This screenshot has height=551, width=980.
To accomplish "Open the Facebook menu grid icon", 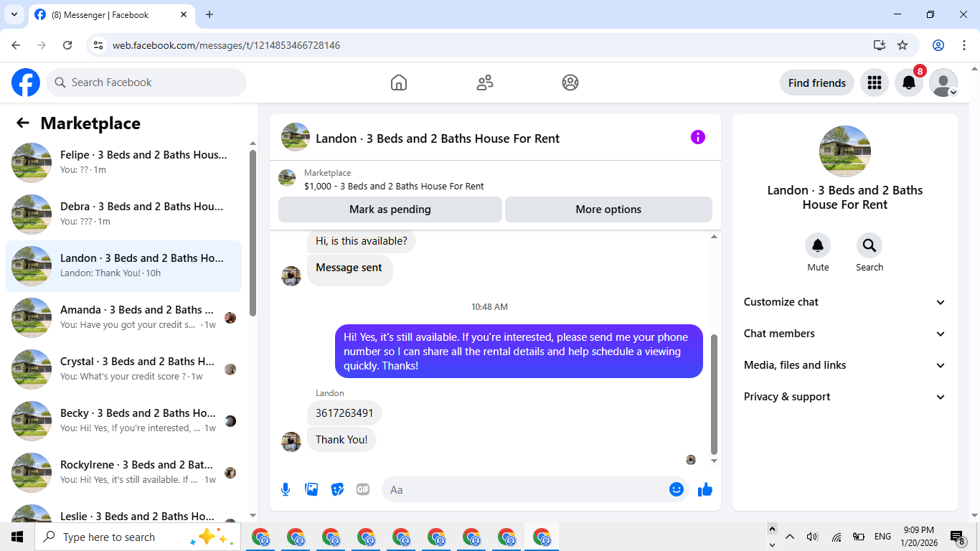I will point(874,83).
